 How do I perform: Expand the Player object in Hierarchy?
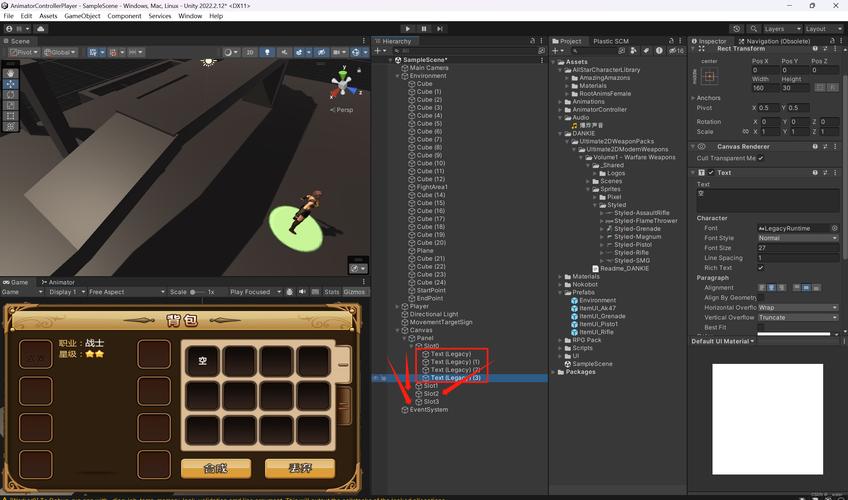tap(398, 306)
